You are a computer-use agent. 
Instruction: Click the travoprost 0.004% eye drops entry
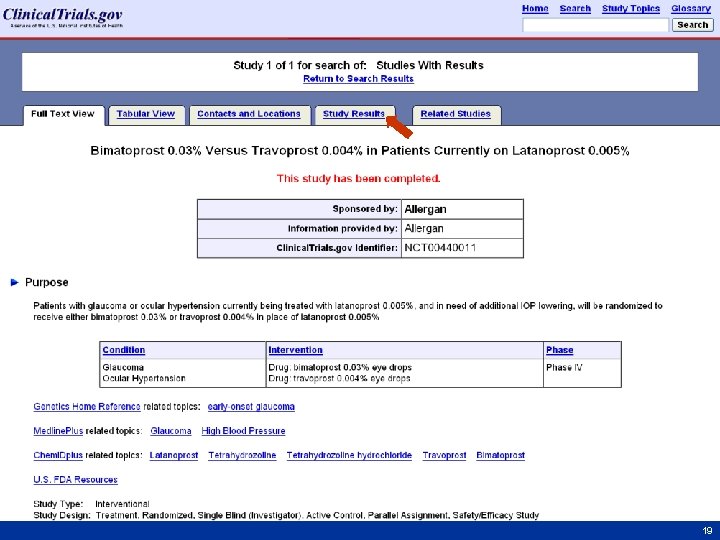[x=339, y=378]
